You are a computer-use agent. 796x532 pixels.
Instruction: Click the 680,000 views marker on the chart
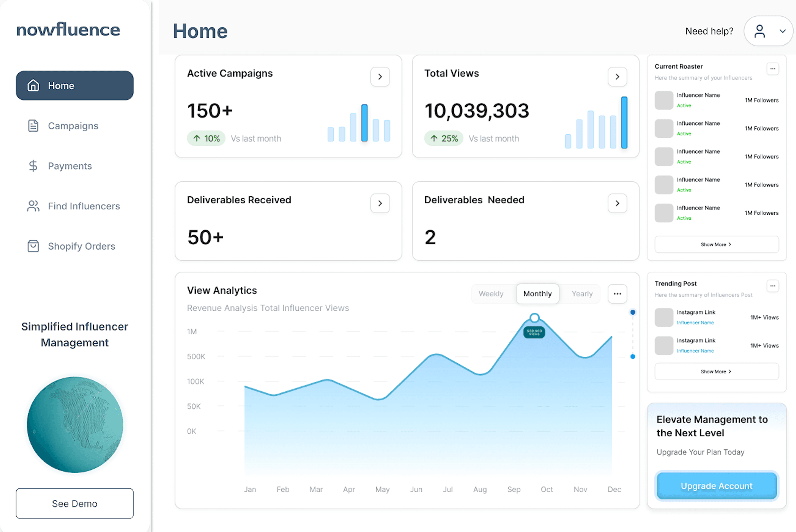coord(533,331)
